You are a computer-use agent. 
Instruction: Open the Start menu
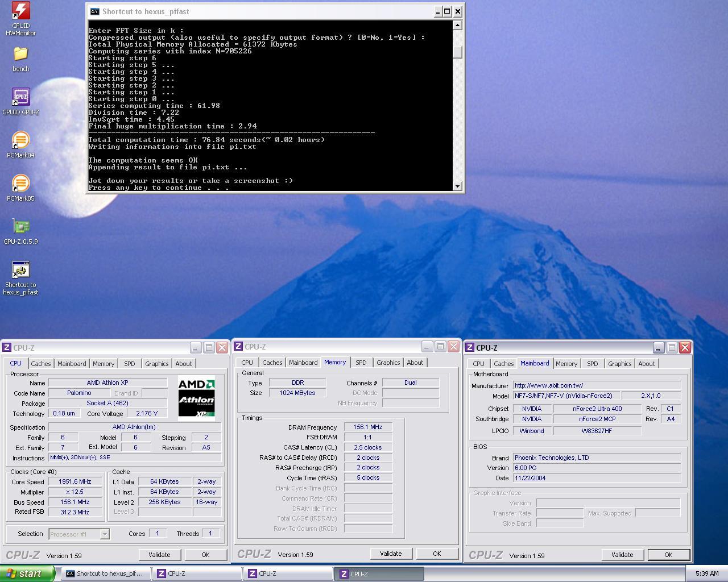tap(27, 573)
